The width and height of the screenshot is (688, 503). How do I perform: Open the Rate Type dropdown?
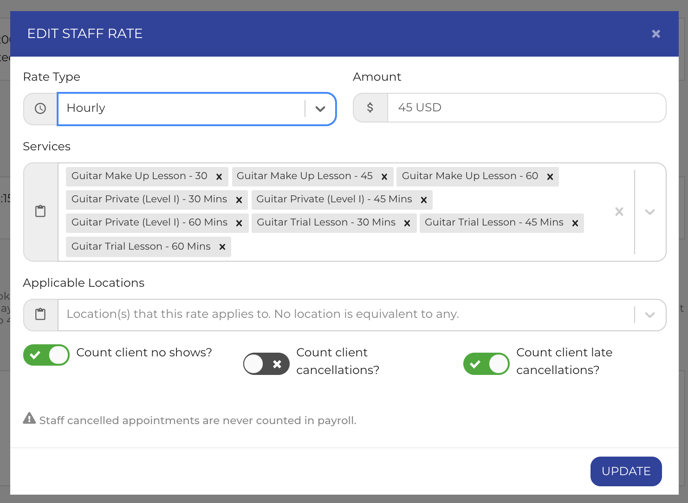[320, 109]
